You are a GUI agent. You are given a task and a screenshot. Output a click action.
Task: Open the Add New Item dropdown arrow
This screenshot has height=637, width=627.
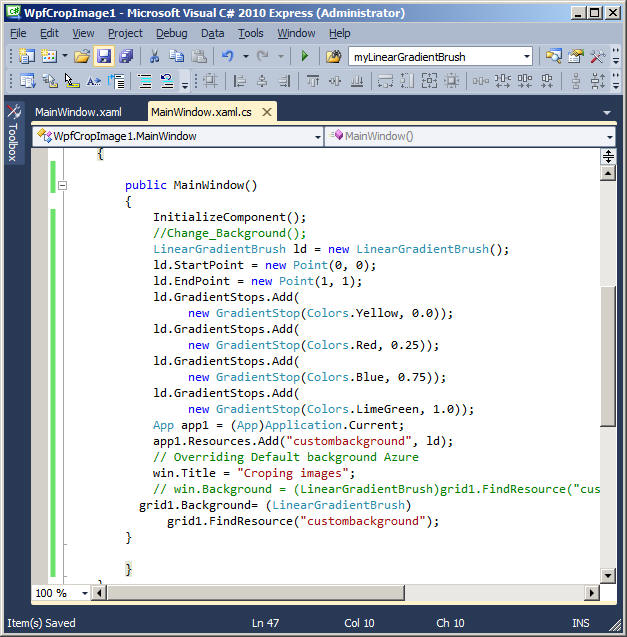coord(65,56)
